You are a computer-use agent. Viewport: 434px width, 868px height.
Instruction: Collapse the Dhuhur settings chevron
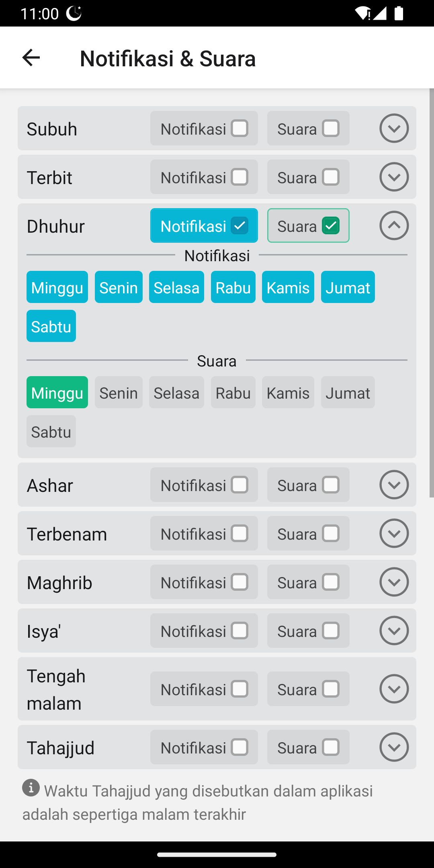tap(394, 225)
